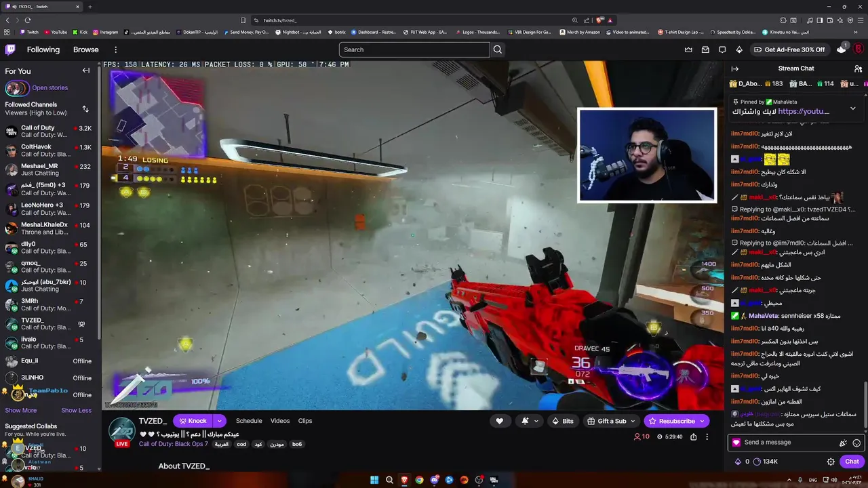Image resolution: width=868 pixels, height=488 pixels.
Task: Open Whispers speech bubble icon
Action: pos(722,49)
